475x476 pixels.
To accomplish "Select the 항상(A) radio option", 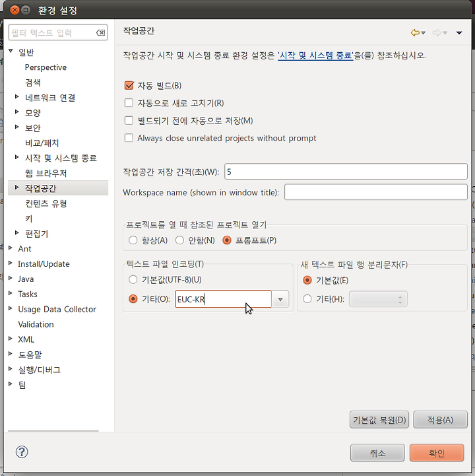I will pos(133,240).
